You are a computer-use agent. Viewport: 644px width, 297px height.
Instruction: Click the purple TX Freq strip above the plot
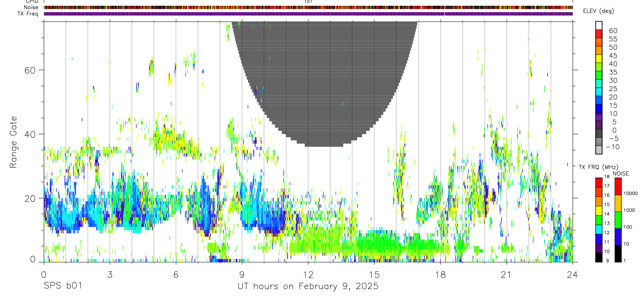[308, 14]
